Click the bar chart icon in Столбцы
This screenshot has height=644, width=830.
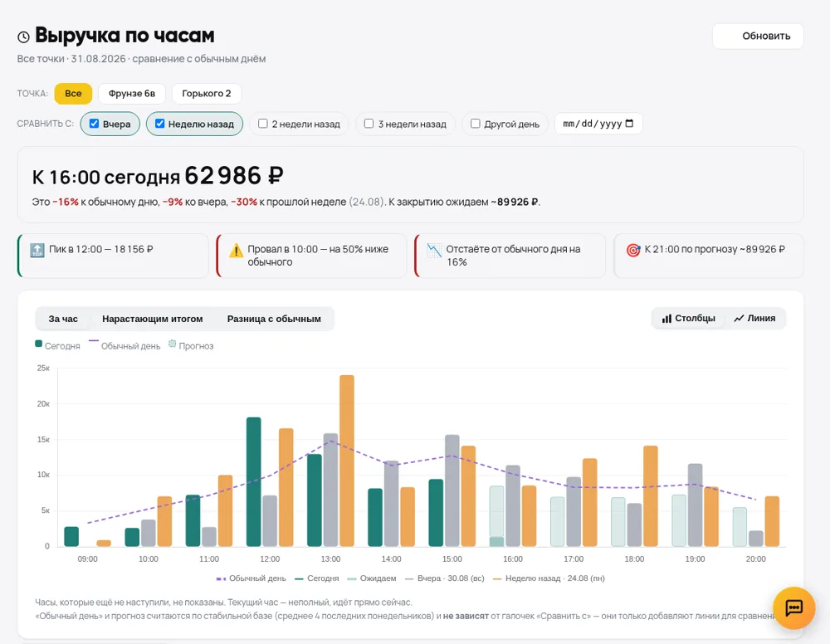pos(666,319)
